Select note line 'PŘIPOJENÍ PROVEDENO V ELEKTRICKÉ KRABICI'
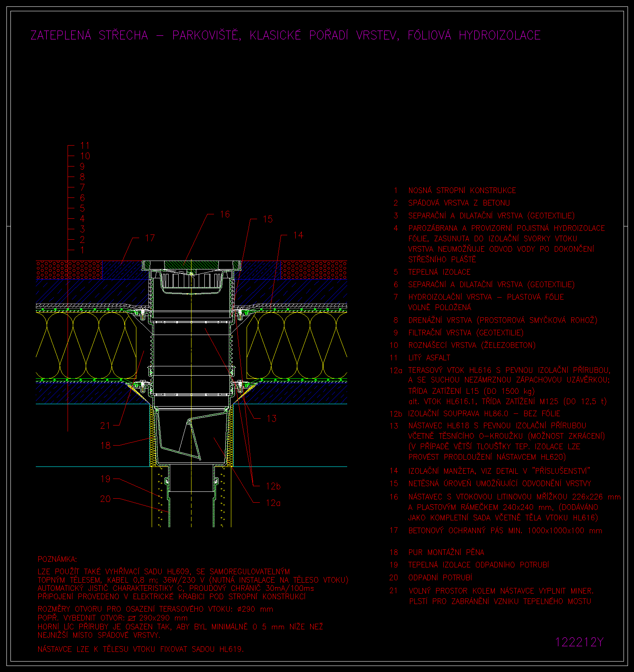Image resolution: width=634 pixels, height=672 pixels. click(172, 597)
